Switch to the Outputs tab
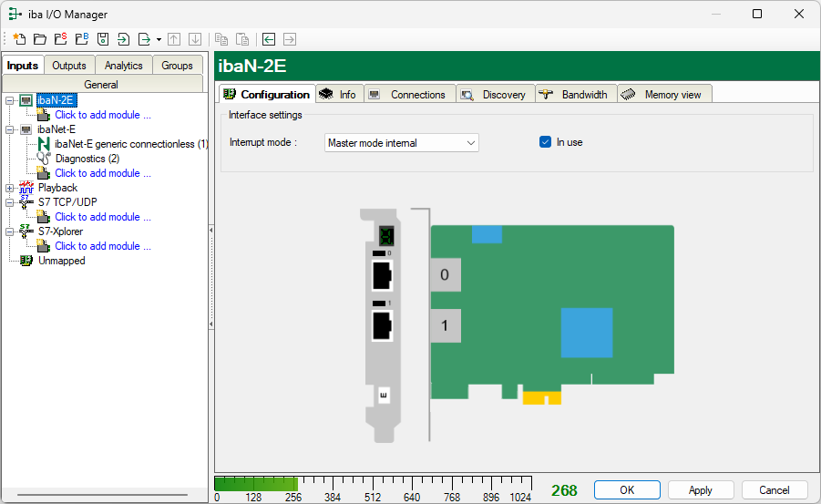The height and width of the screenshot is (504, 821). 69,66
